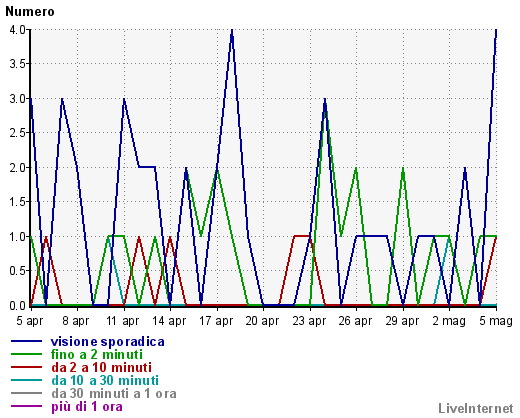The image size is (520, 418).
Task: Click the '0.5' y-axis value
Action: 17,271
